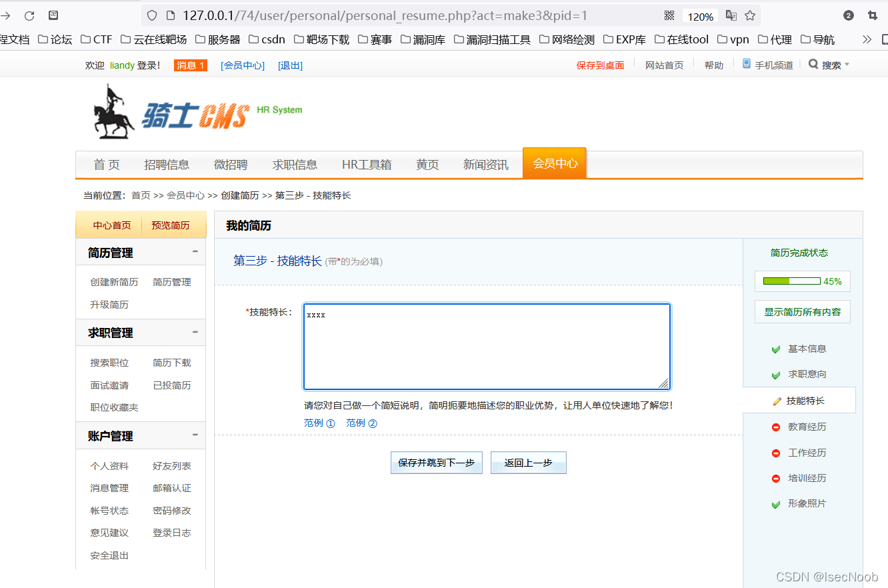Click the green check beside 形象照片
888x588 pixels.
click(x=776, y=503)
